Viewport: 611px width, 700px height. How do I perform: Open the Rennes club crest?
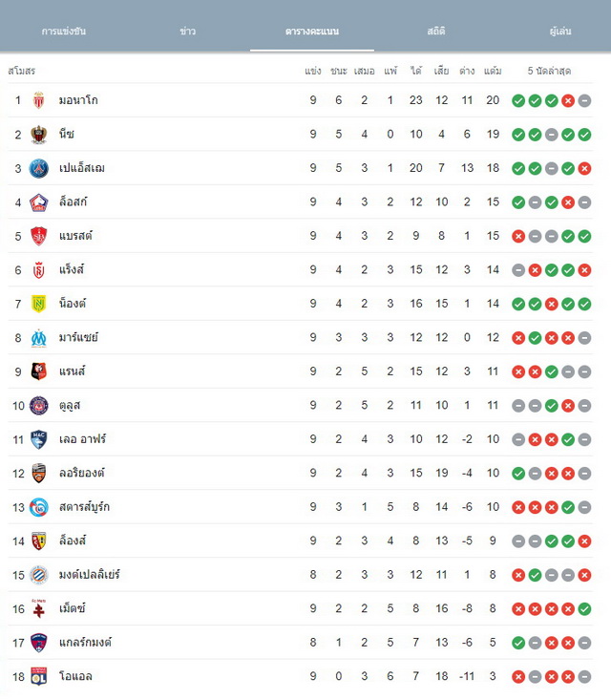coord(39,371)
